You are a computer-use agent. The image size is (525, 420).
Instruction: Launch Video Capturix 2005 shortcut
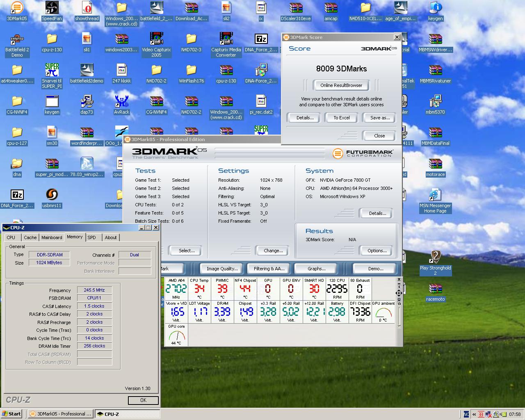[x=156, y=45]
